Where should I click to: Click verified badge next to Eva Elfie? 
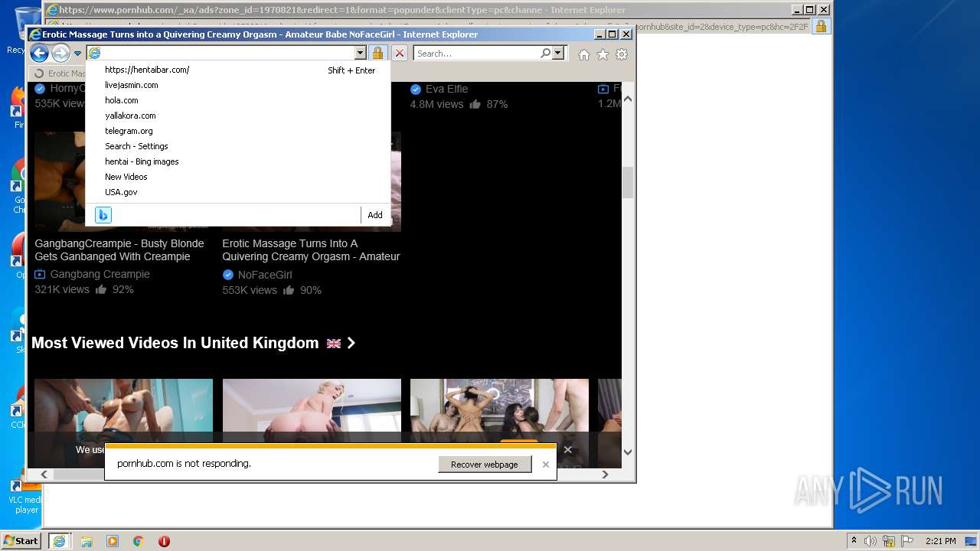[416, 89]
